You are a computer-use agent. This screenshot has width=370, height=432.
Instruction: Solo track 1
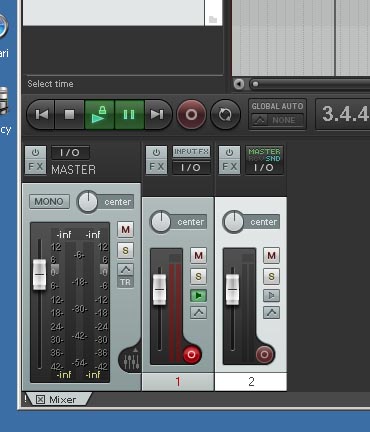(x=198, y=276)
